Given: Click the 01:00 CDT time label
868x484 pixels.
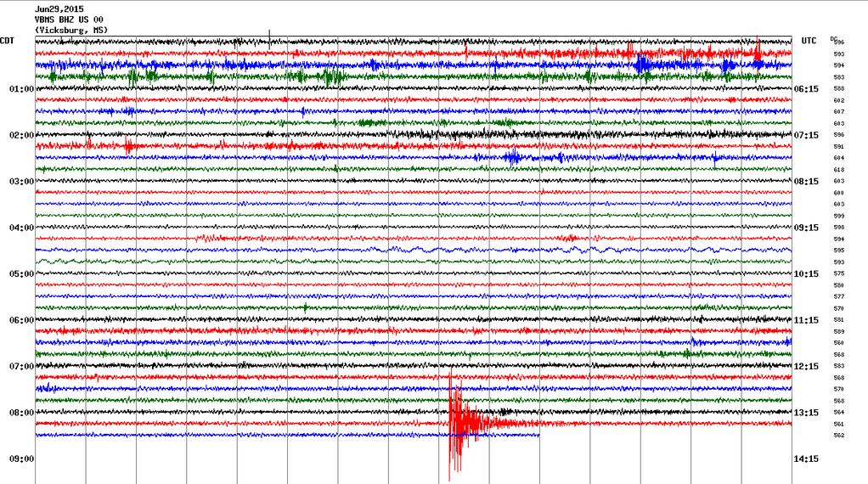Looking at the screenshot, I should click(x=21, y=88).
